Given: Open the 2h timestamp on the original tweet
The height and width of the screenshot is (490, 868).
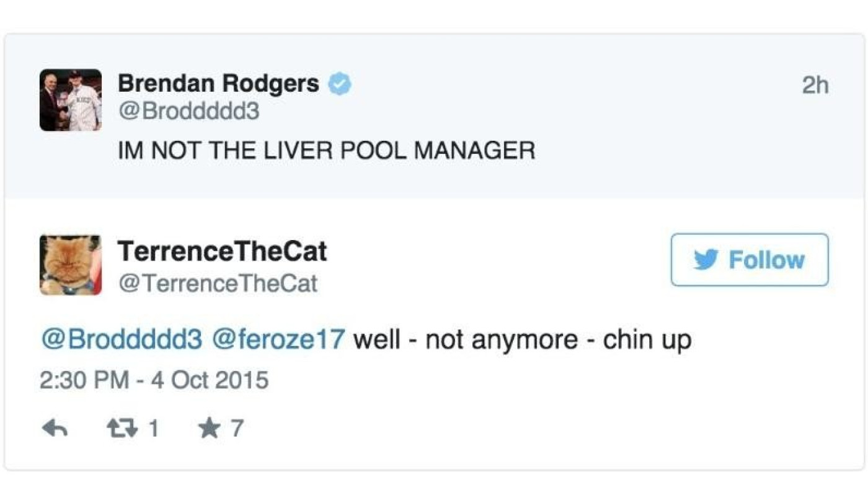Looking at the screenshot, I should (815, 86).
